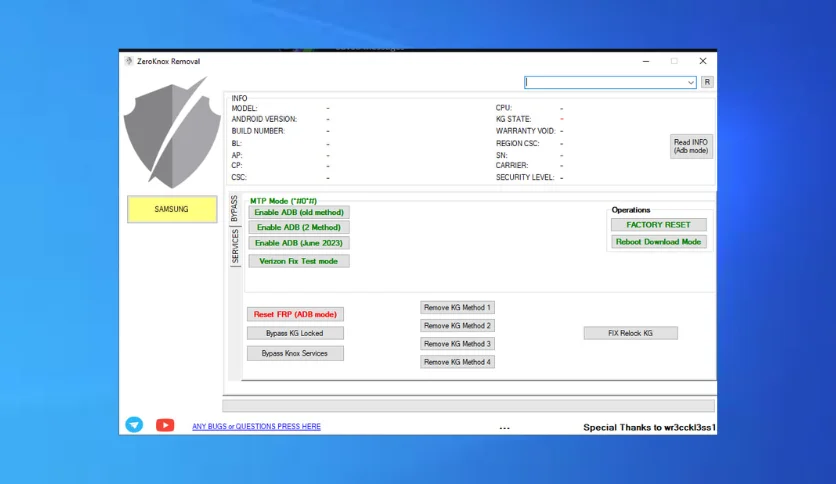Click the R refresh button

[707, 82]
